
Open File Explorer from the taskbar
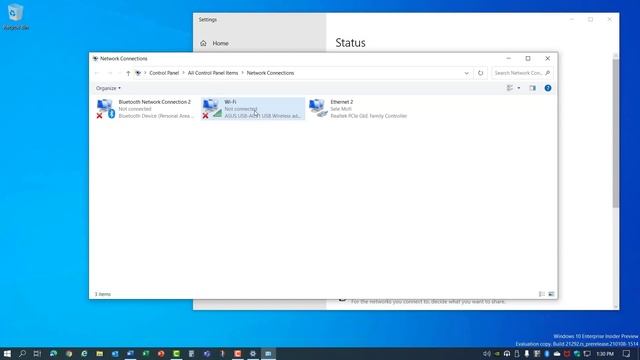coord(100,353)
